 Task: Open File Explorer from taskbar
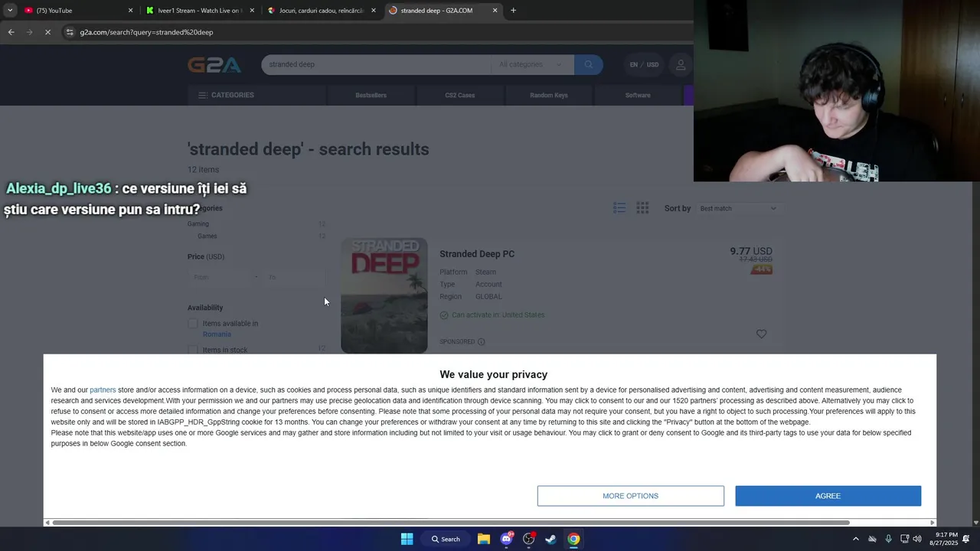point(484,539)
